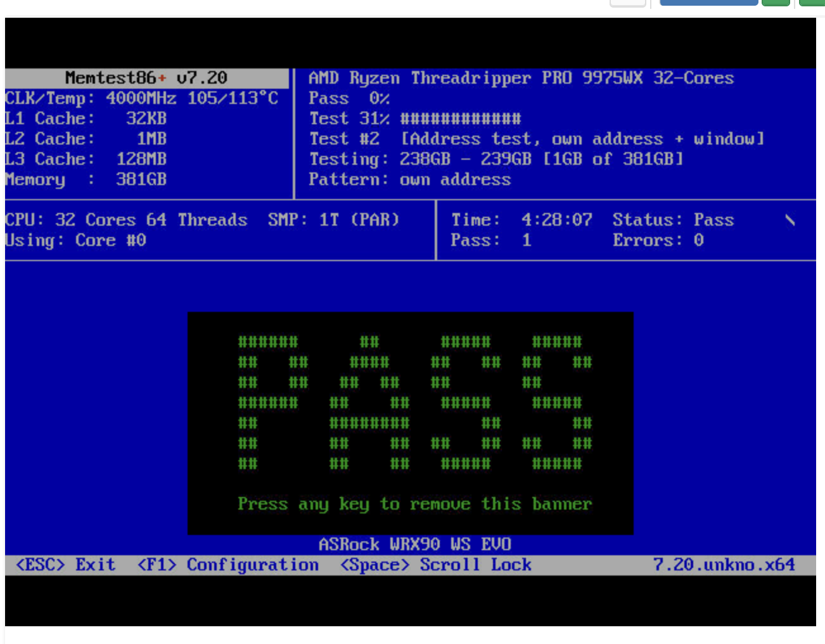The image size is (825, 644).
Task: Click the Test 31% hash progress bar
Action: (460, 119)
